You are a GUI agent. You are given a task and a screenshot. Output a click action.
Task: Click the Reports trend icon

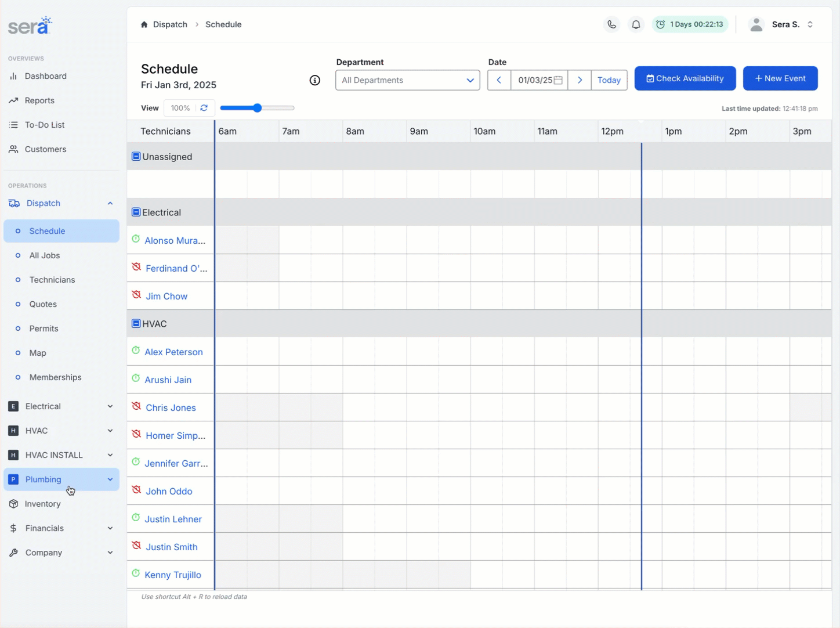[13, 100]
